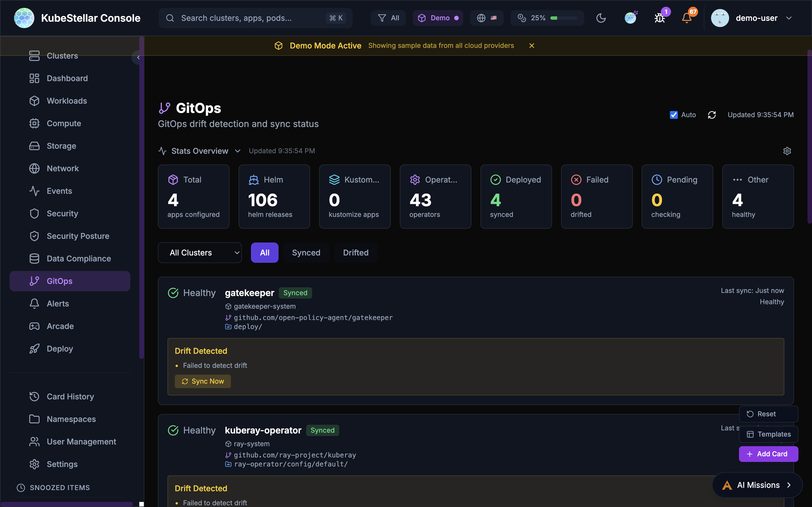
Task: Collapse the Stats Overview section
Action: click(x=237, y=151)
